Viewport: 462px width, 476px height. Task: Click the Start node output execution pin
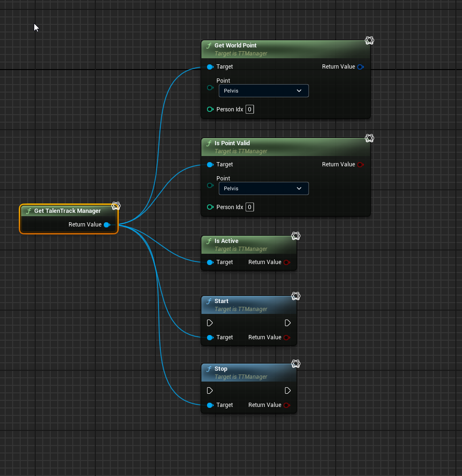click(x=288, y=323)
